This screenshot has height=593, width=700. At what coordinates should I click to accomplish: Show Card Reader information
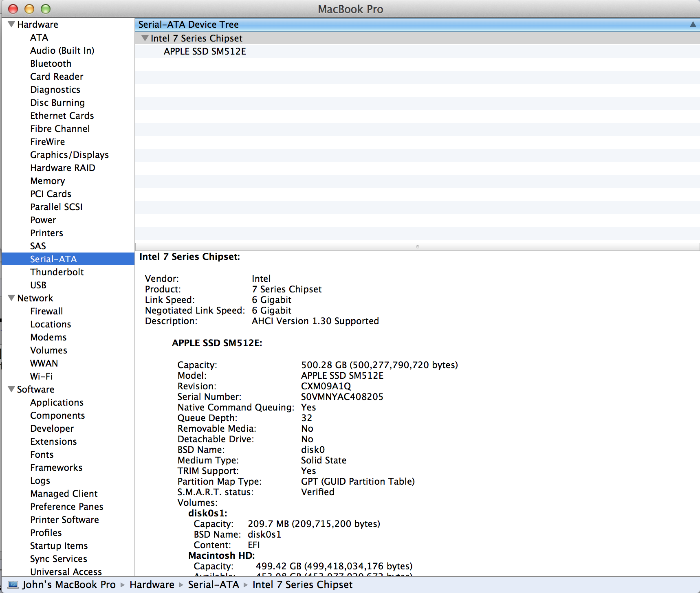pyautogui.click(x=57, y=77)
